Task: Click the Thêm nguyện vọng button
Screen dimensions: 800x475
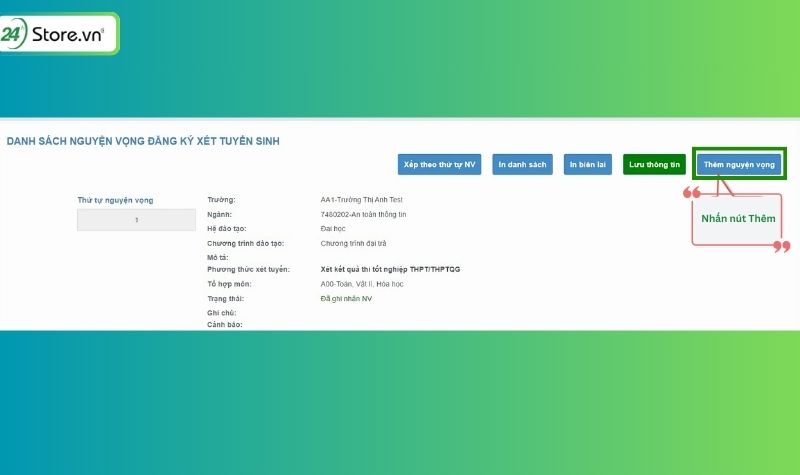Action: click(739, 164)
